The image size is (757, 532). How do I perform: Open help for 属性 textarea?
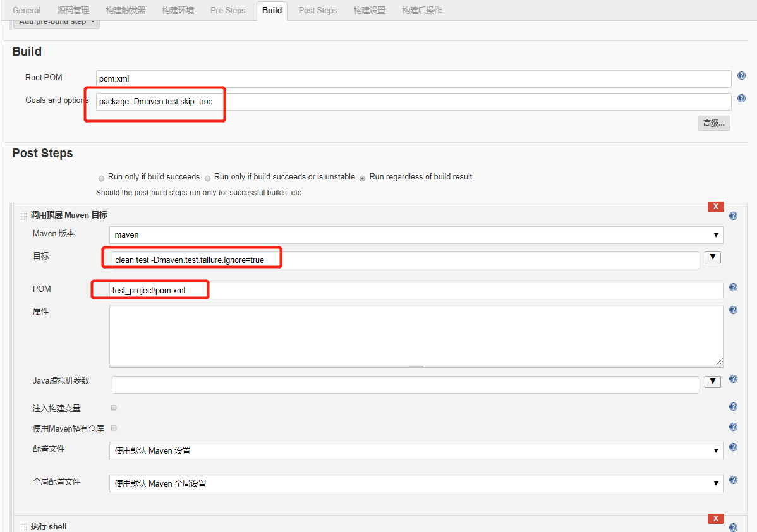click(732, 309)
